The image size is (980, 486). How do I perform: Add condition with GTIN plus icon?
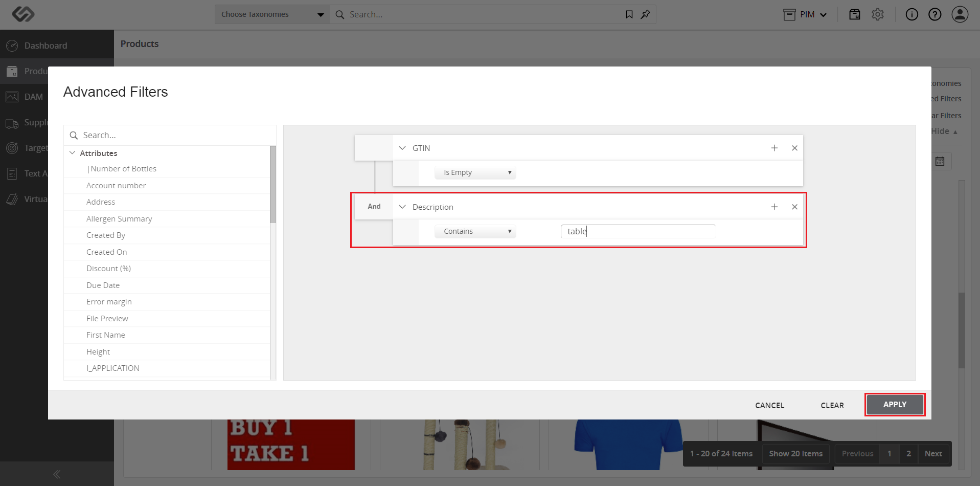[774, 148]
